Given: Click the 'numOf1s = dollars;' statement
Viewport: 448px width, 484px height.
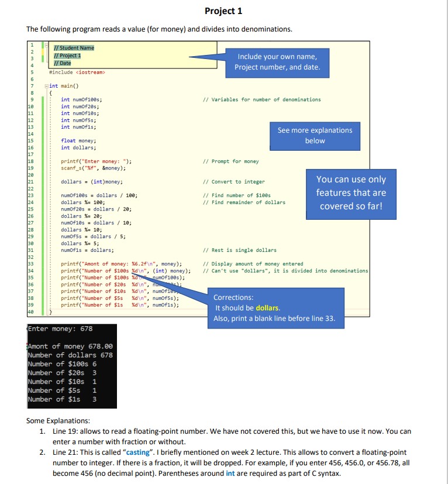Looking at the screenshot, I should click(87, 250).
